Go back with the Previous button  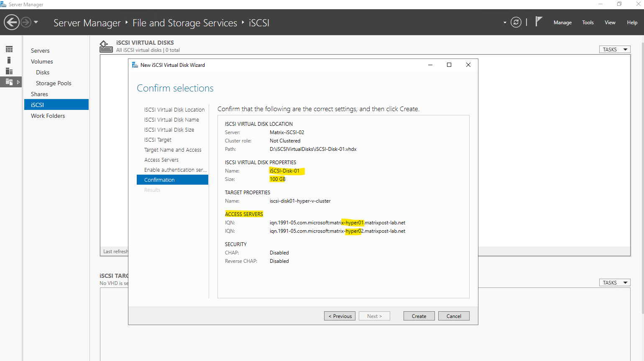point(340,316)
